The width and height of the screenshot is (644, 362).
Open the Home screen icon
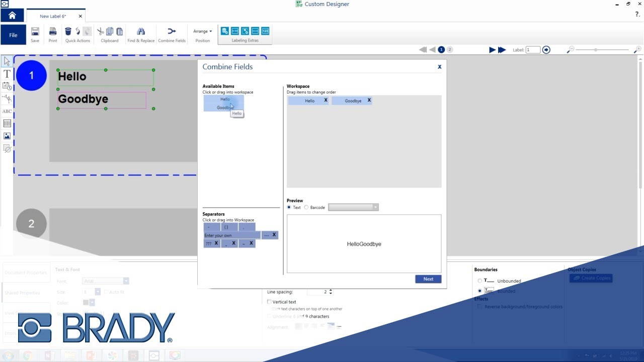[12, 16]
